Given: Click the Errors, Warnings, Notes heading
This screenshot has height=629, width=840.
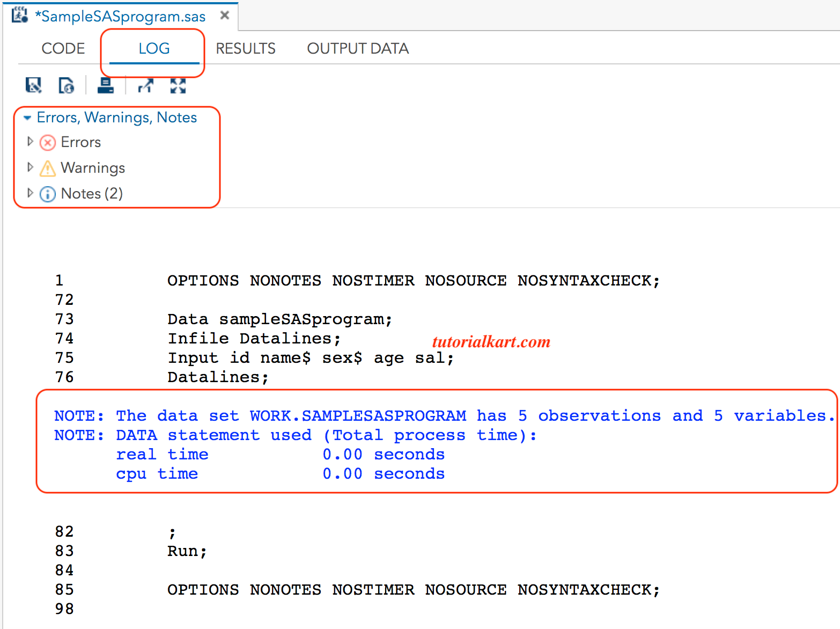Looking at the screenshot, I should click(116, 117).
